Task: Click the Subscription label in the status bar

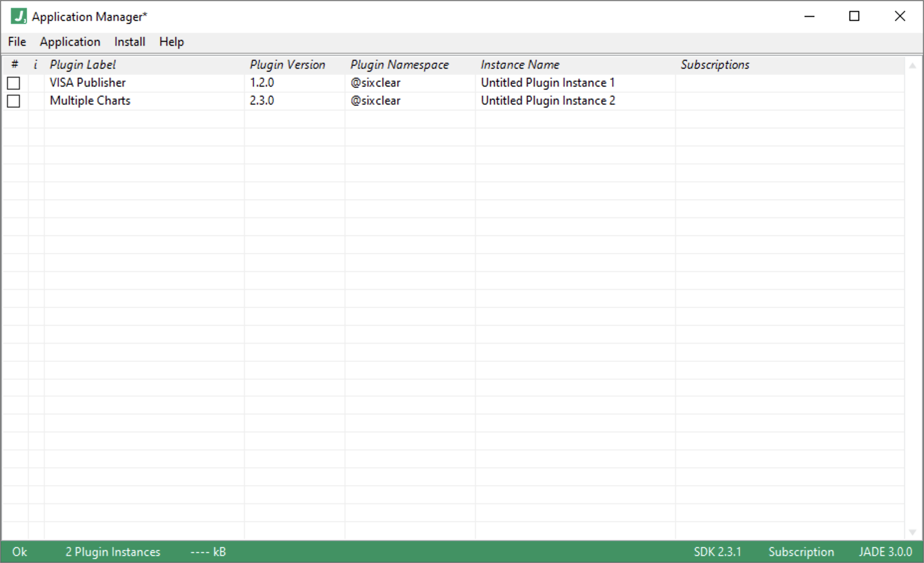Action: 802,552
